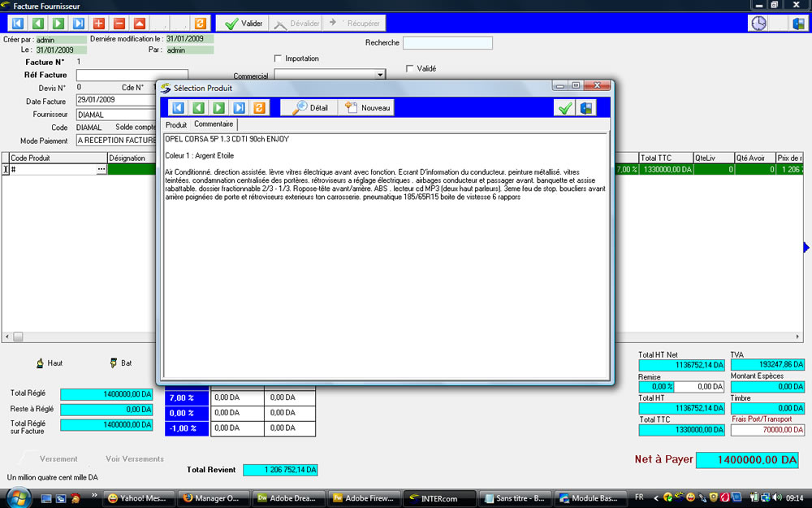Jump to last record in Facture Fournisseur toolbar
This screenshot has width=812, height=508.
(x=79, y=24)
